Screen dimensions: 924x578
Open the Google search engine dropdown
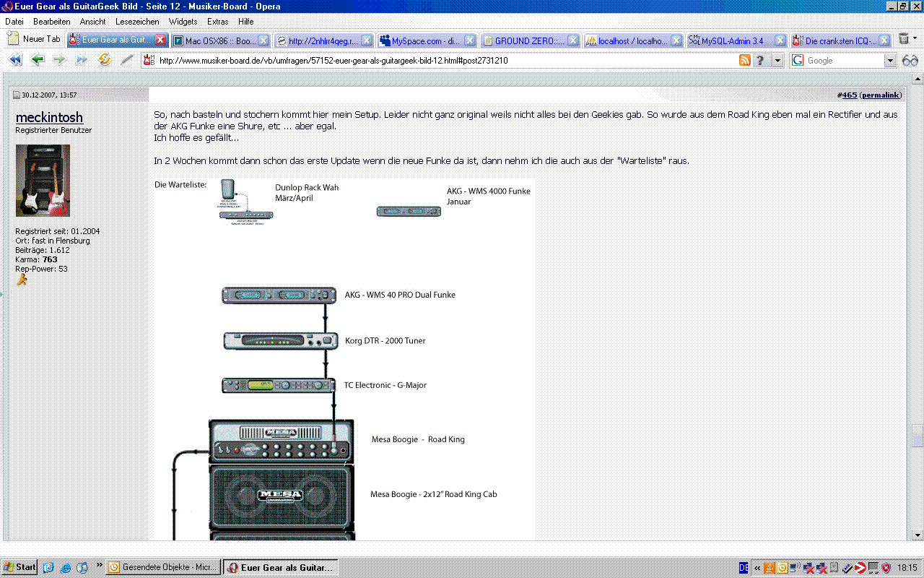(890, 61)
